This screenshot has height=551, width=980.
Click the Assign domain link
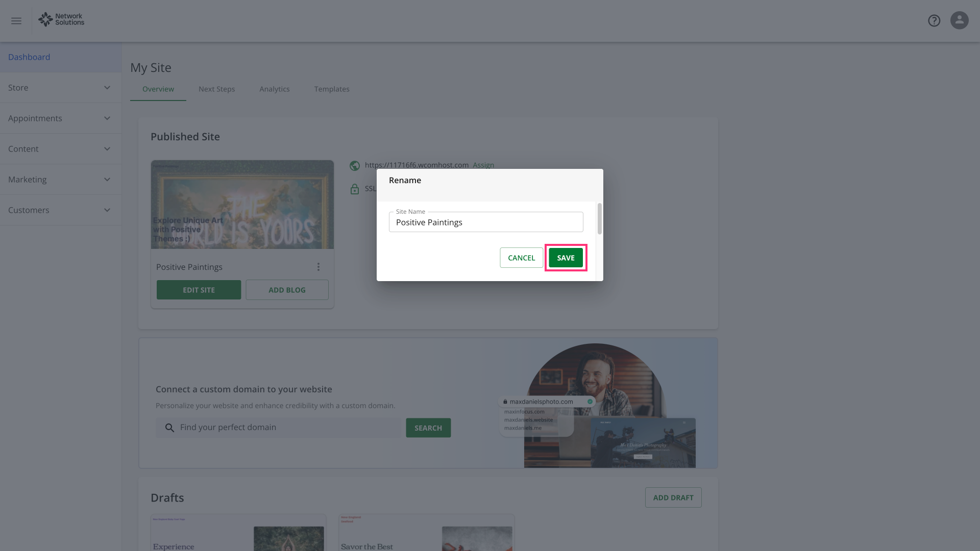click(483, 165)
